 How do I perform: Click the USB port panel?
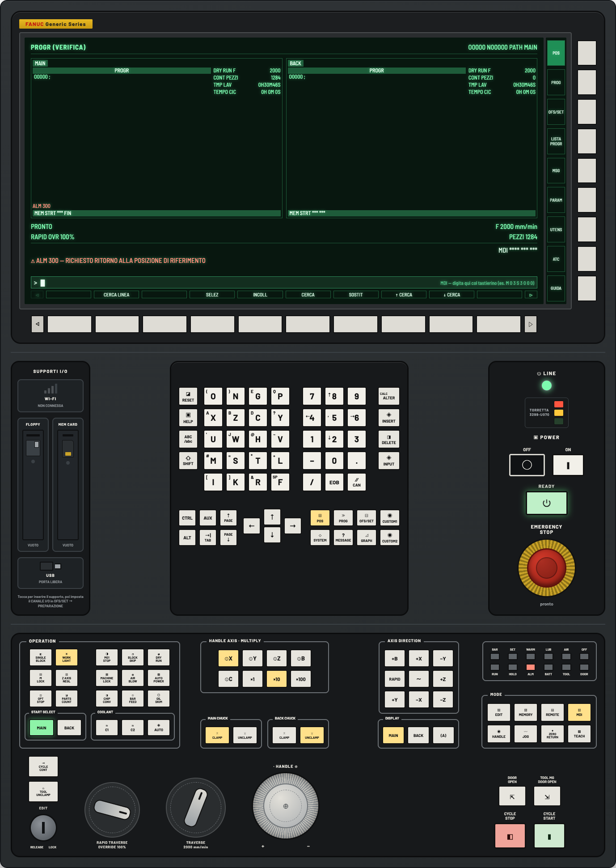51,573
